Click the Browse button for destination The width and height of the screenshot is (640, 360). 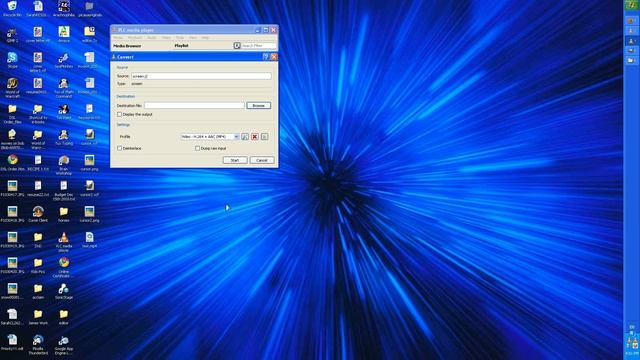tap(258, 105)
